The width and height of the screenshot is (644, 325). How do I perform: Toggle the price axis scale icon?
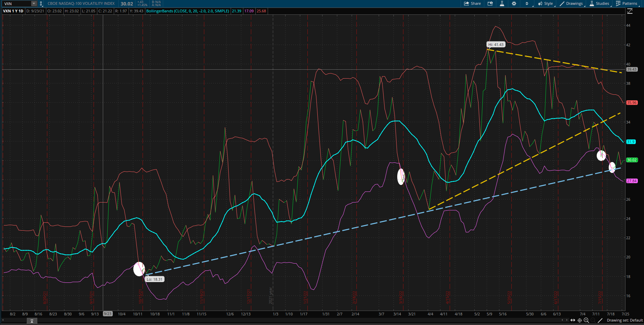click(630, 11)
